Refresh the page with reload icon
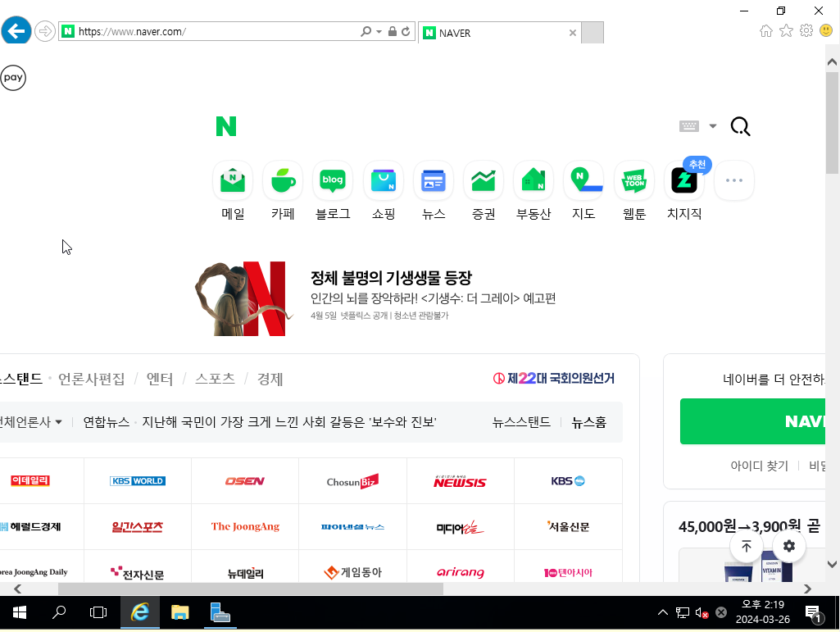This screenshot has height=632, width=840. tap(406, 32)
